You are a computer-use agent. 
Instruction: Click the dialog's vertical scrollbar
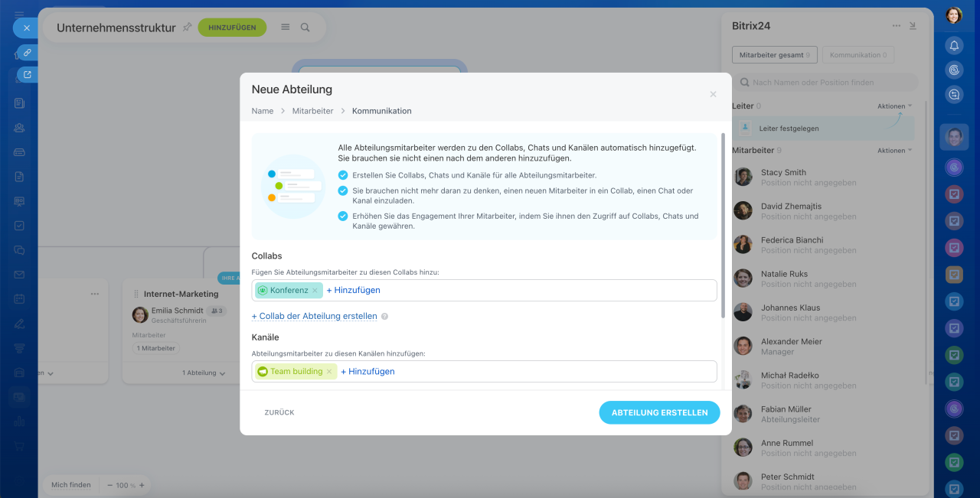[x=723, y=226]
